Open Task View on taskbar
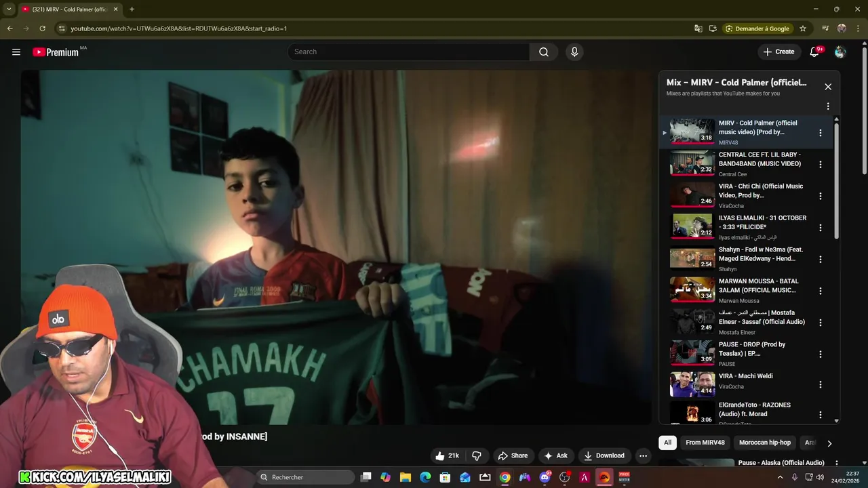Viewport: 868px width, 488px height. coord(366,477)
